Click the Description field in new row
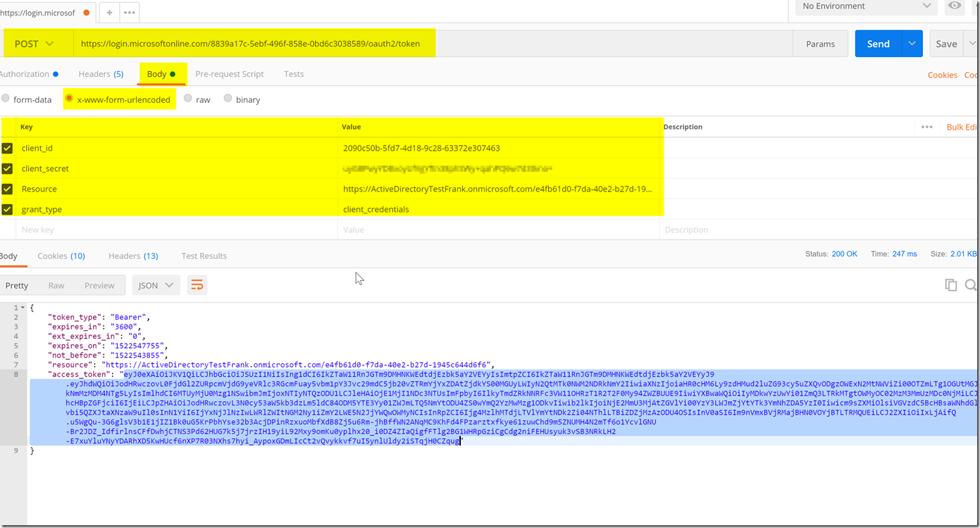This screenshot has width=980, height=528. (817, 230)
